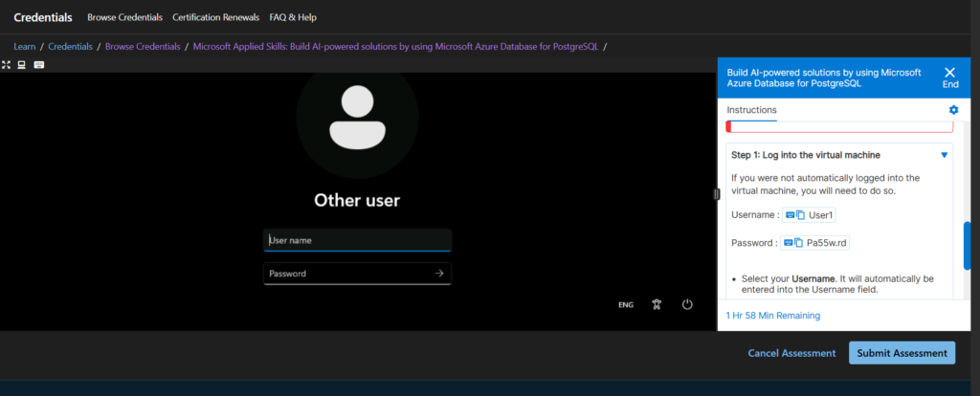Click the Submit Assessment button
Viewport: 980px width, 396px height.
tap(902, 353)
